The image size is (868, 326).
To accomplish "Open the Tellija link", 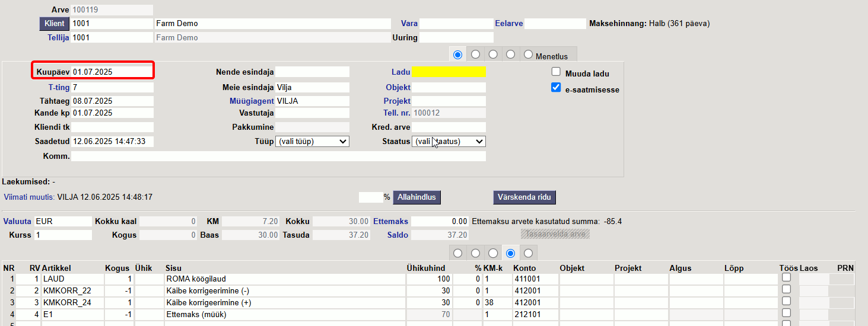I will coord(59,37).
